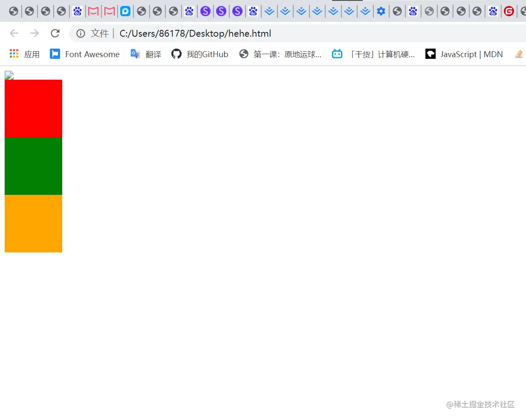Click the Stack Overflow bookmark icon
526x420 pixels.
click(x=519, y=54)
